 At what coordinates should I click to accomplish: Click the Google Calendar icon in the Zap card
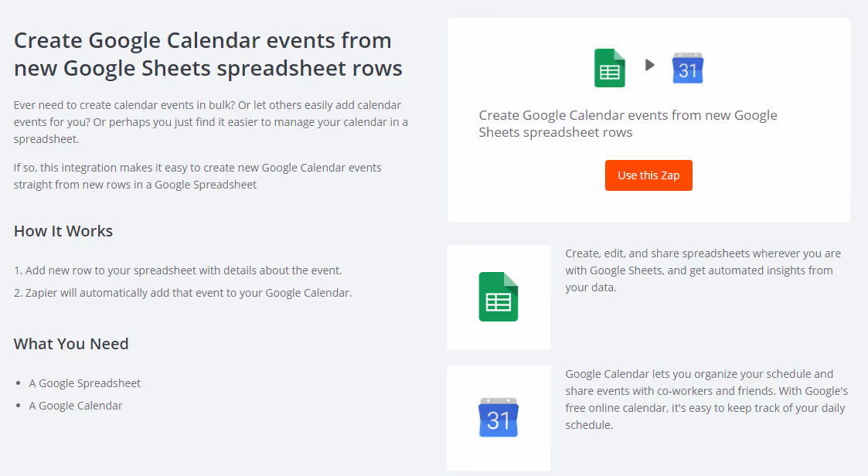point(688,68)
